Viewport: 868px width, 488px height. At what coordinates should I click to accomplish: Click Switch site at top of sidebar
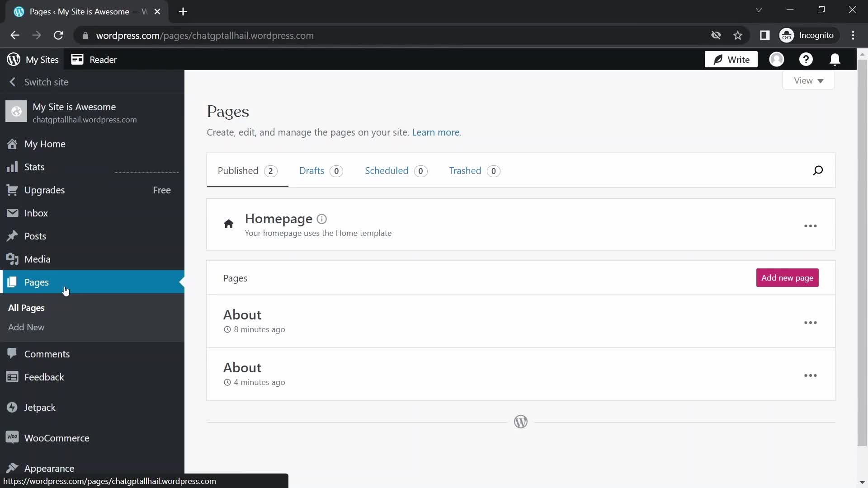pos(46,82)
